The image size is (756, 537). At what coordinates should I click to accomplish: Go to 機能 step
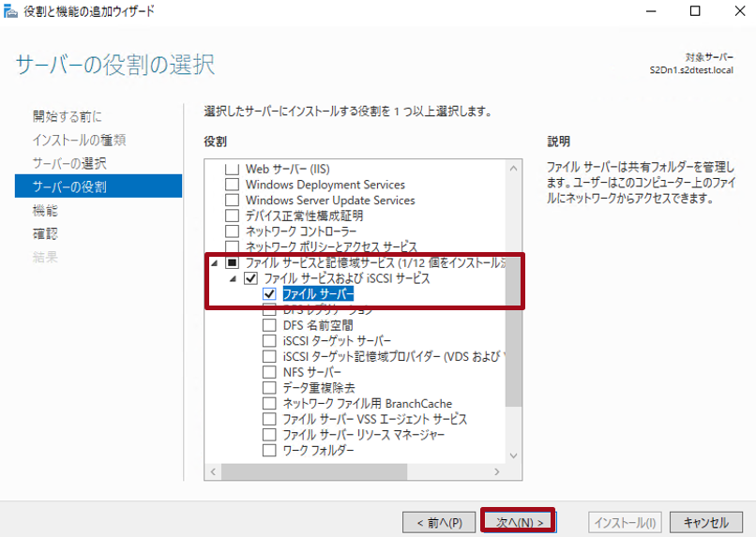pyautogui.click(x=45, y=210)
